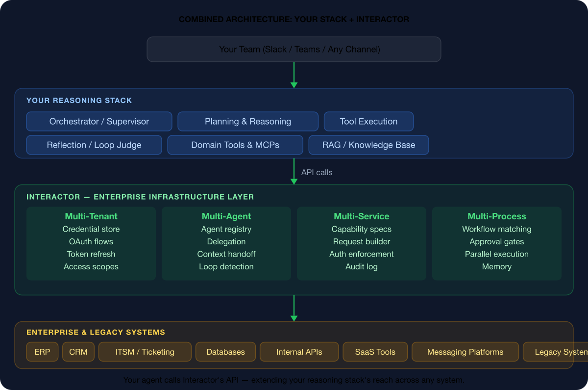Screen dimensions: 588x390
Task: Select the ITSM / Ticketing block
Action: click(145, 352)
